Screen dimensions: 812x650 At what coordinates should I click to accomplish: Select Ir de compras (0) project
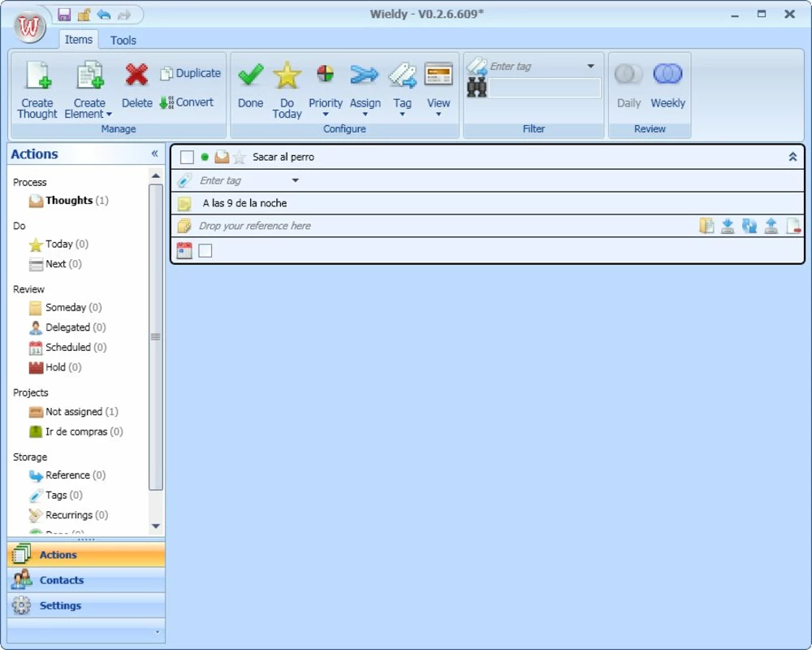pyautogui.click(x=76, y=431)
